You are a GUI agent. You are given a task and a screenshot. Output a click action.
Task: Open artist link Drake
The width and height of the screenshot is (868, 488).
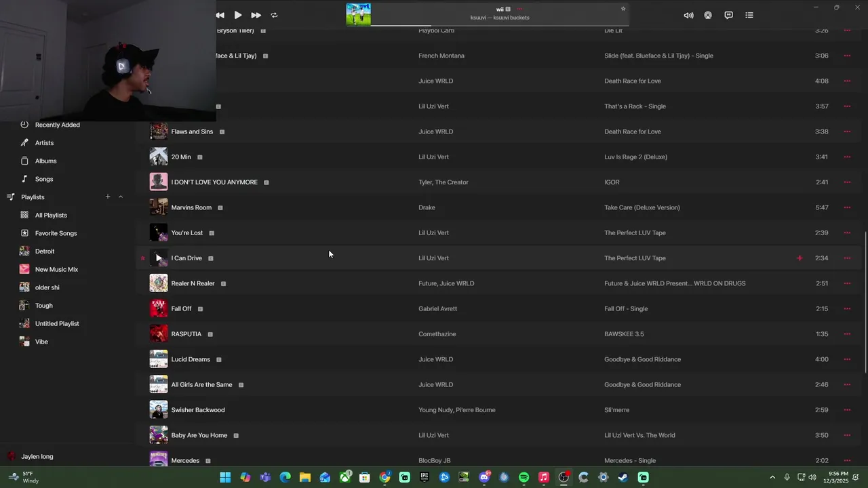(427, 207)
